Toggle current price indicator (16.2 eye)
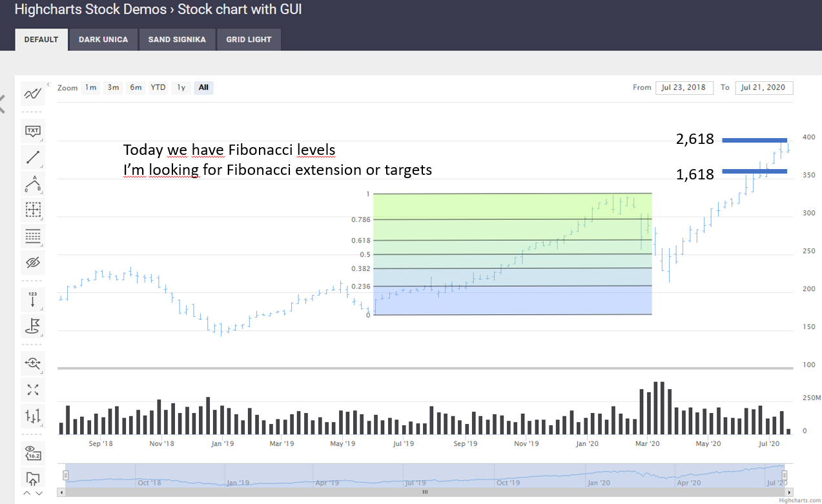 coord(33,452)
